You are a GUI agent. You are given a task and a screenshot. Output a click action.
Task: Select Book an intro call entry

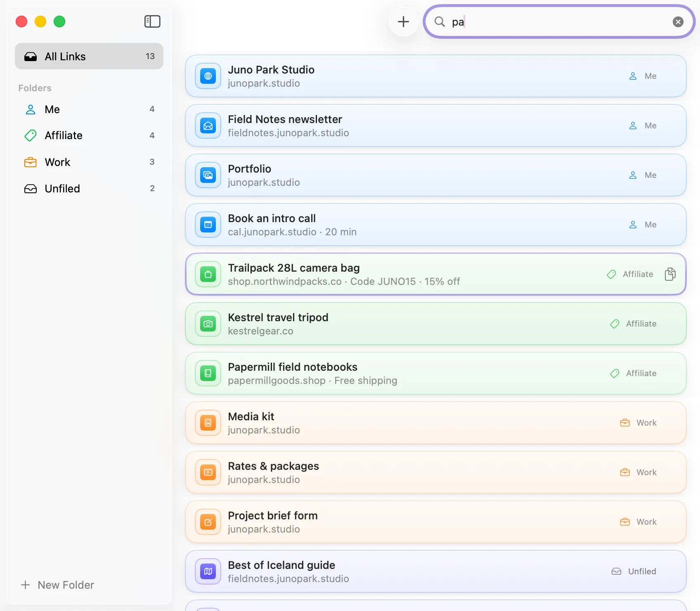click(436, 225)
